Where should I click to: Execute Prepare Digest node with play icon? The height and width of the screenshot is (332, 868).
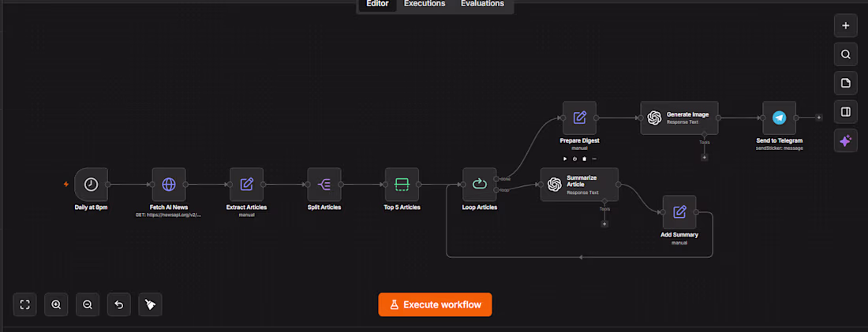pyautogui.click(x=565, y=159)
